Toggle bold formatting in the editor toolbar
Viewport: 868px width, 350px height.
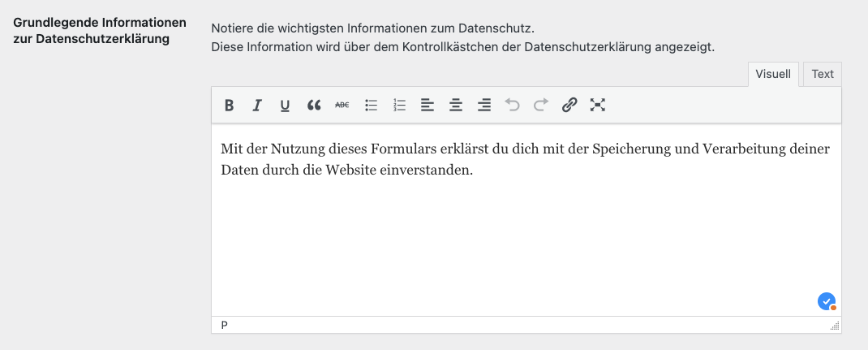pyautogui.click(x=230, y=105)
